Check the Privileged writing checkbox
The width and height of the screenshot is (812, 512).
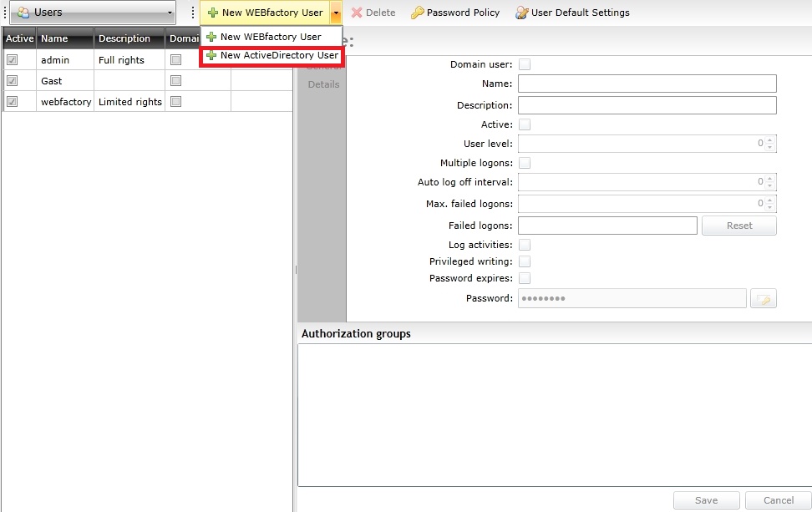525,261
